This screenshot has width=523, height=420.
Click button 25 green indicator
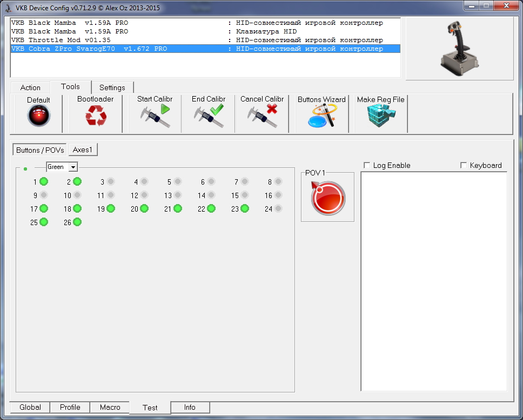44,222
